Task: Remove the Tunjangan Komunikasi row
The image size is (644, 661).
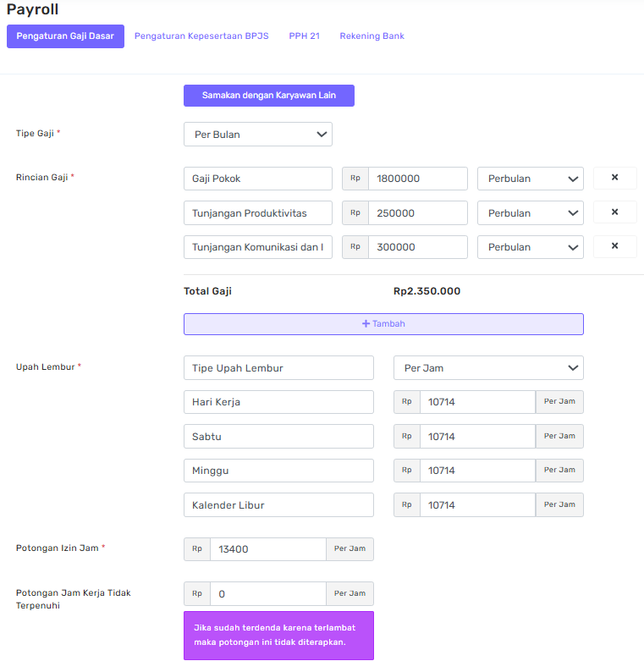Action: [x=614, y=246]
